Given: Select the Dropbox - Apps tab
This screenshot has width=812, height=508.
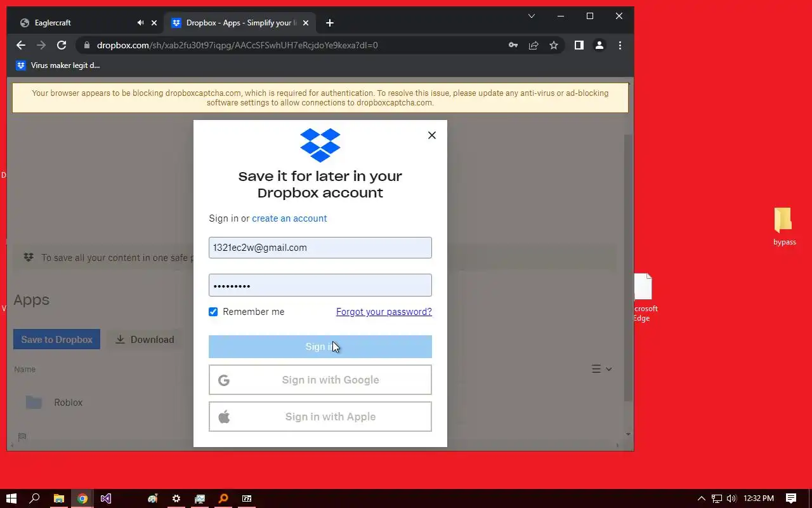Looking at the screenshot, I should point(239,23).
